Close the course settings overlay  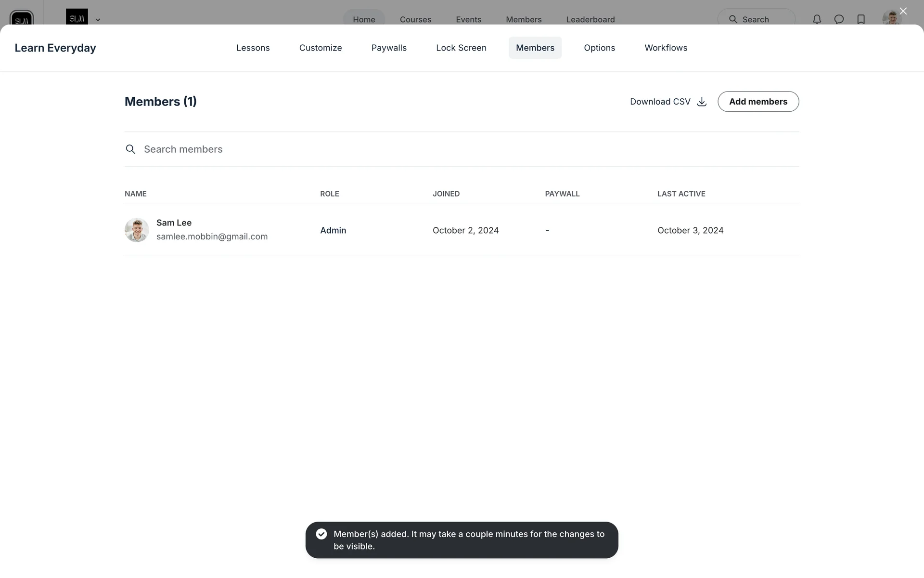coord(903,11)
